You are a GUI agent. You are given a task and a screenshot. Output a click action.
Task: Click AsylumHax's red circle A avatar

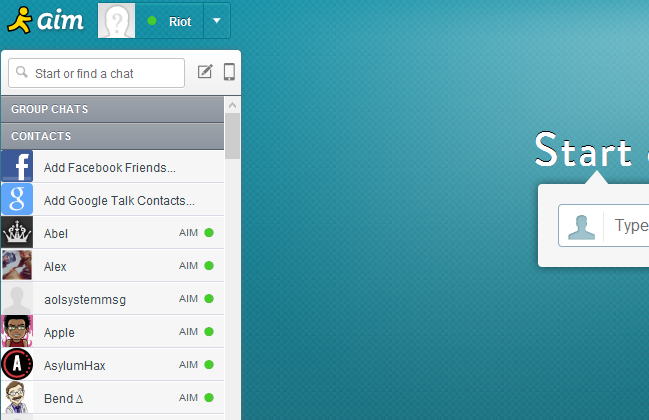coord(17,365)
